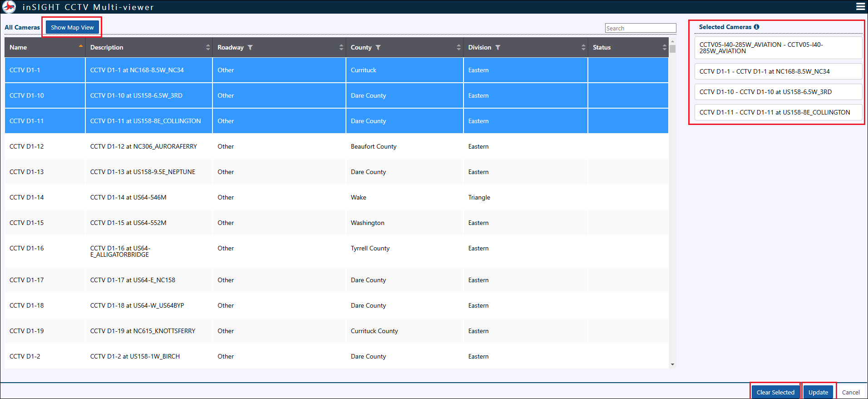Select the CCTV D1-13 camera row

[x=336, y=172]
